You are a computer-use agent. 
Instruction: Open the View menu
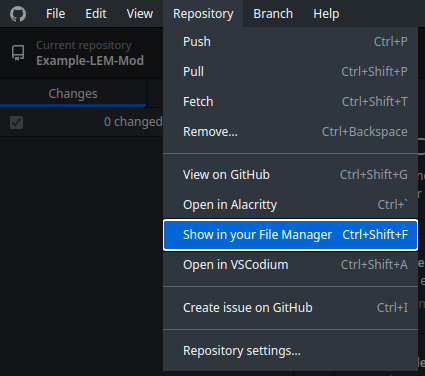click(x=140, y=14)
